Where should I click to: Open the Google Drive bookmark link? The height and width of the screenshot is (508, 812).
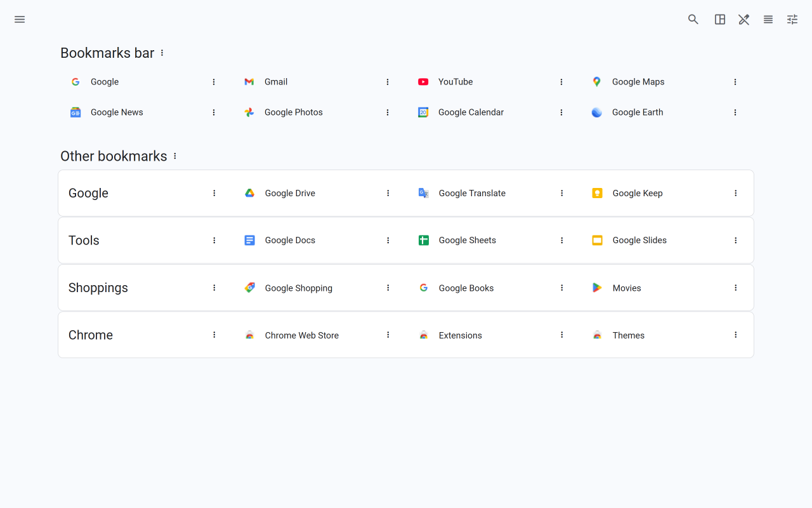click(290, 193)
